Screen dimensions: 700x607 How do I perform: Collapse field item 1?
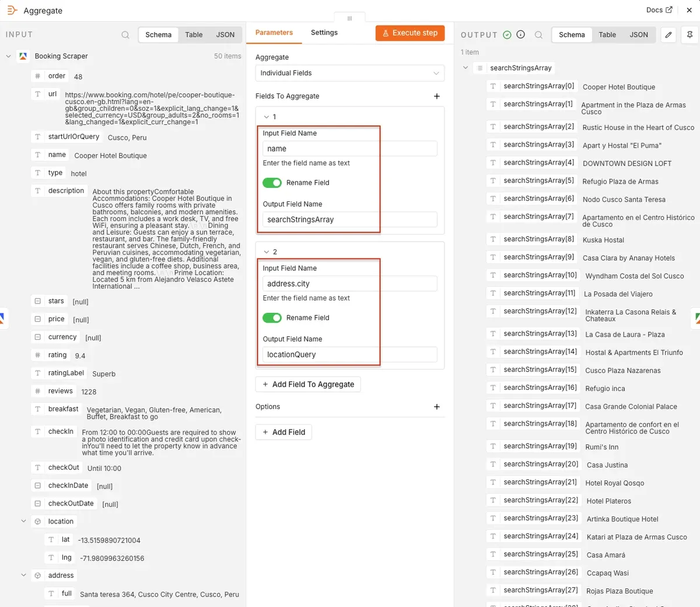[x=267, y=117]
